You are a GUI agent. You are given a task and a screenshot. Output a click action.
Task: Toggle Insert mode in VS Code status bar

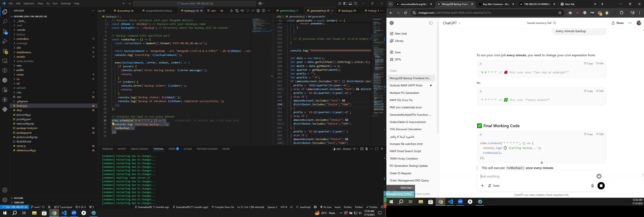pos(337,207)
